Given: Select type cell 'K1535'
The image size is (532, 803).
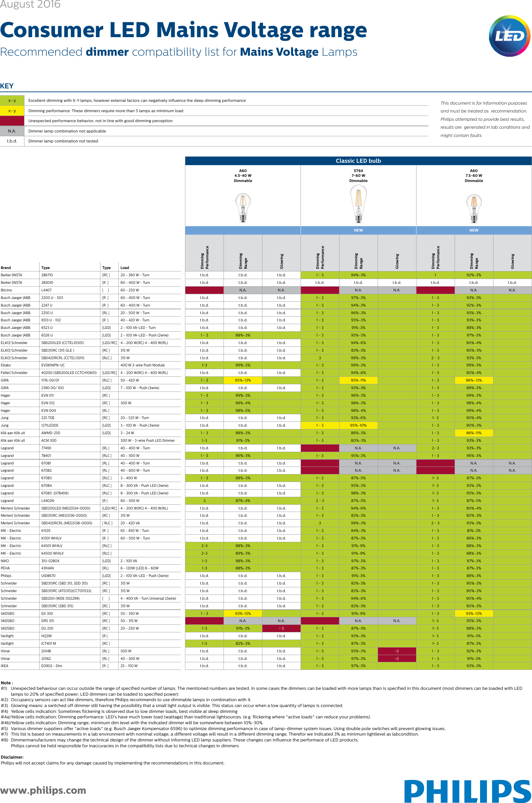Looking at the screenshot, I should point(46,531).
